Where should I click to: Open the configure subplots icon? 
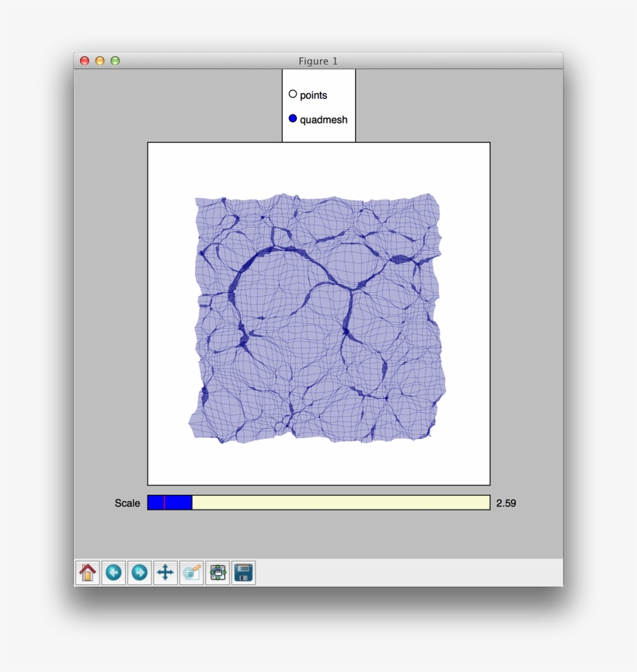point(218,573)
